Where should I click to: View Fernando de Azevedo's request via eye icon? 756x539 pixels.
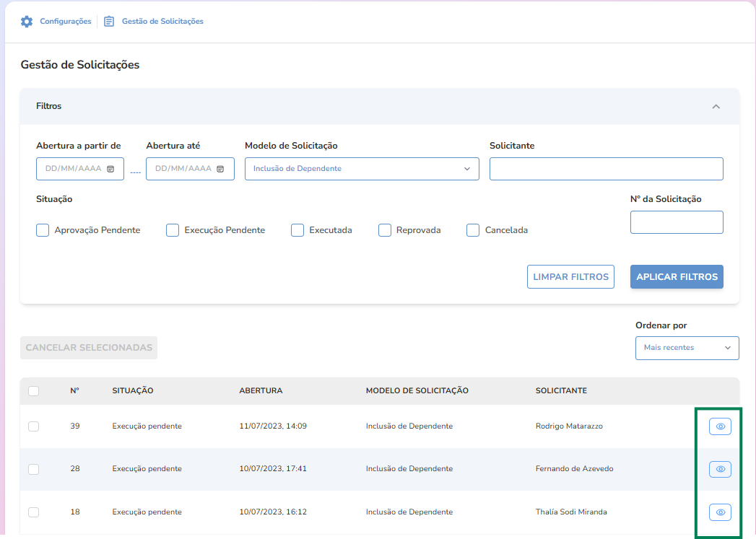pyautogui.click(x=720, y=469)
